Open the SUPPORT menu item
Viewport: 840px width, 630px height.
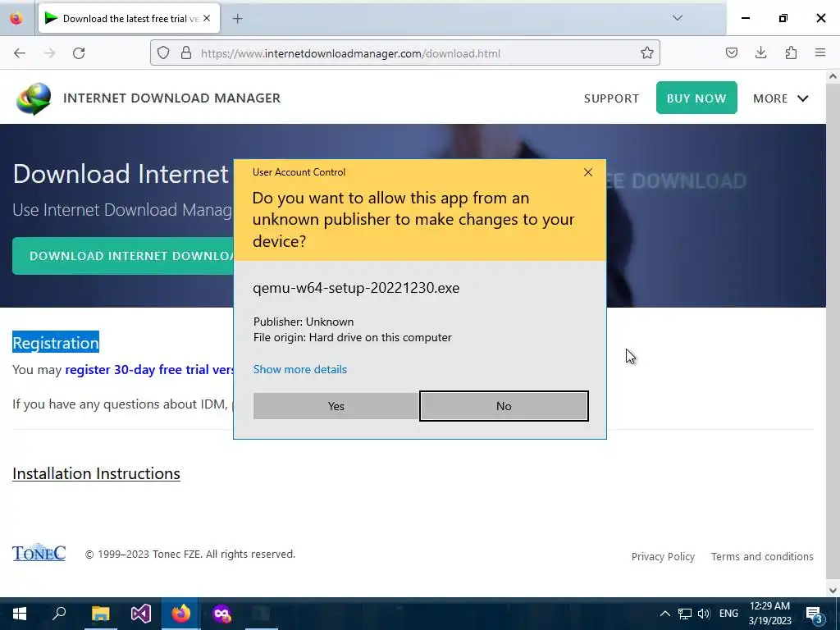tap(611, 98)
